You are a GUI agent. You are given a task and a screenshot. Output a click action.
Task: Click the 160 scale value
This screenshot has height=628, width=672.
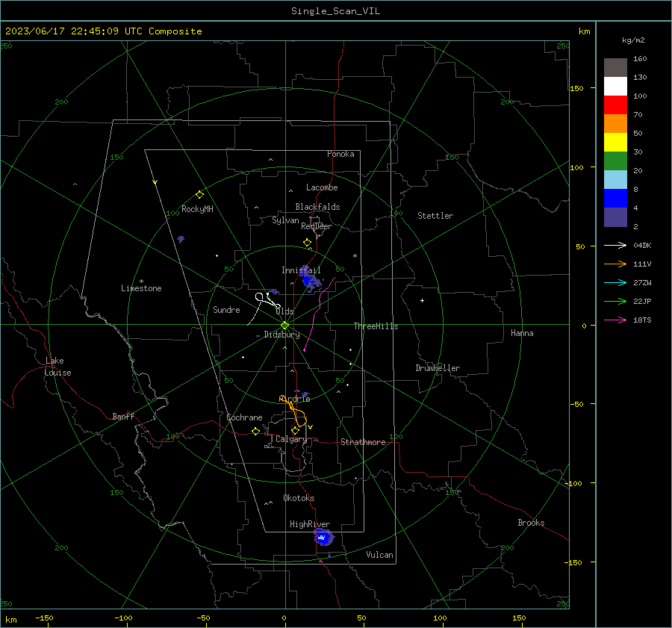(640, 59)
